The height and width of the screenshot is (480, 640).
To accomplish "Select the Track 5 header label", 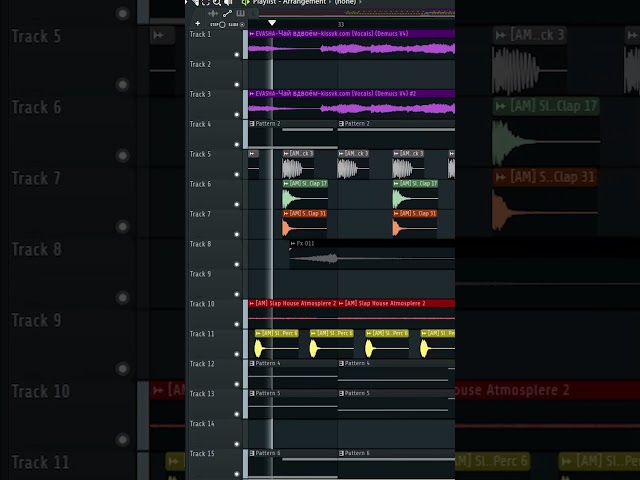I will point(200,154).
